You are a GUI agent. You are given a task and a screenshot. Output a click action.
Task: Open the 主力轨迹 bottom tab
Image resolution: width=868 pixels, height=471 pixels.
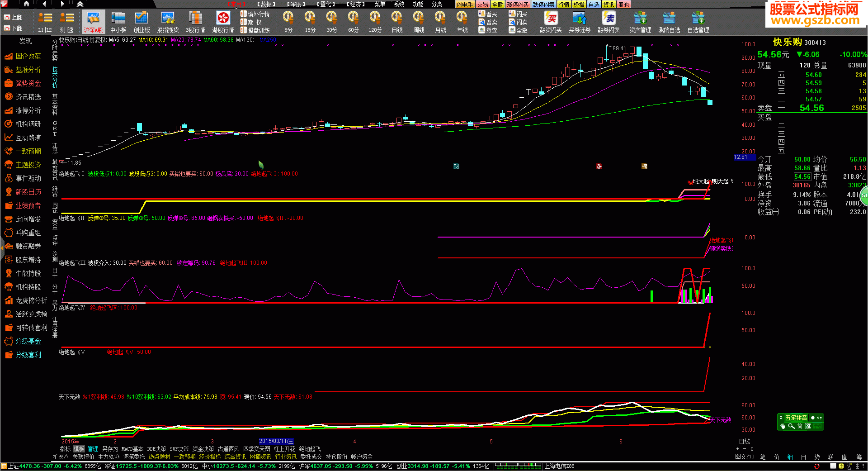[x=108, y=457]
